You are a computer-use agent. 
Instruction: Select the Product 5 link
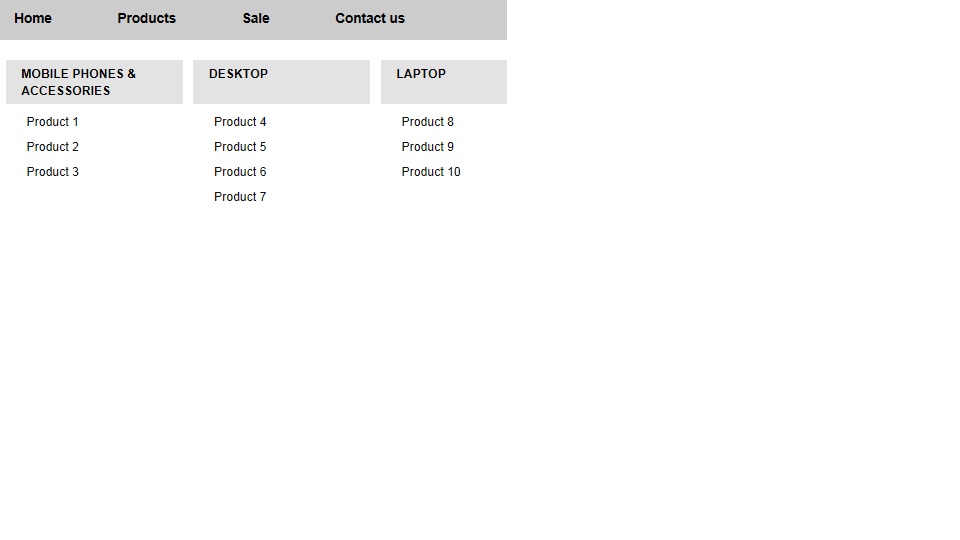[x=240, y=147]
